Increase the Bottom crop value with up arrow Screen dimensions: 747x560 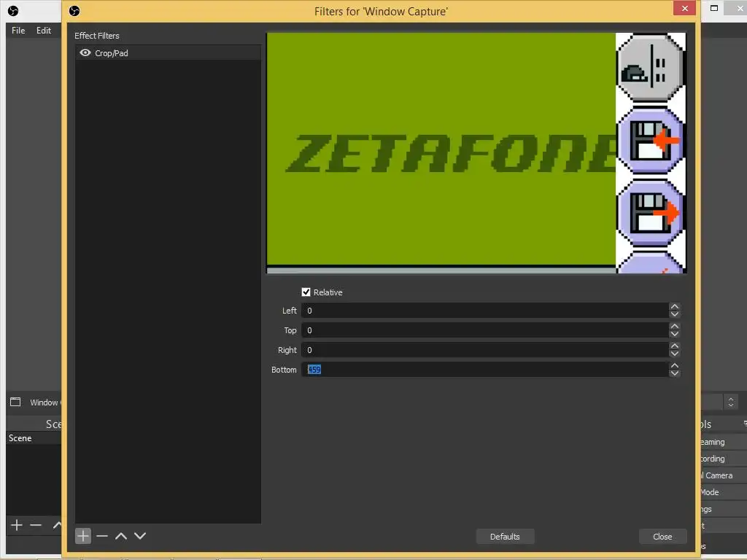click(x=675, y=366)
